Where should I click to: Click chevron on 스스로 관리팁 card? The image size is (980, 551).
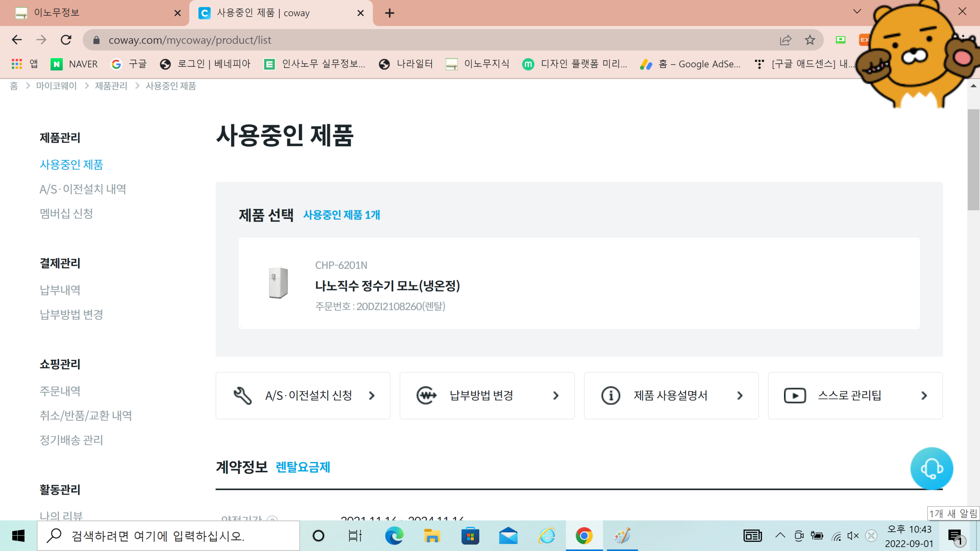click(x=924, y=396)
